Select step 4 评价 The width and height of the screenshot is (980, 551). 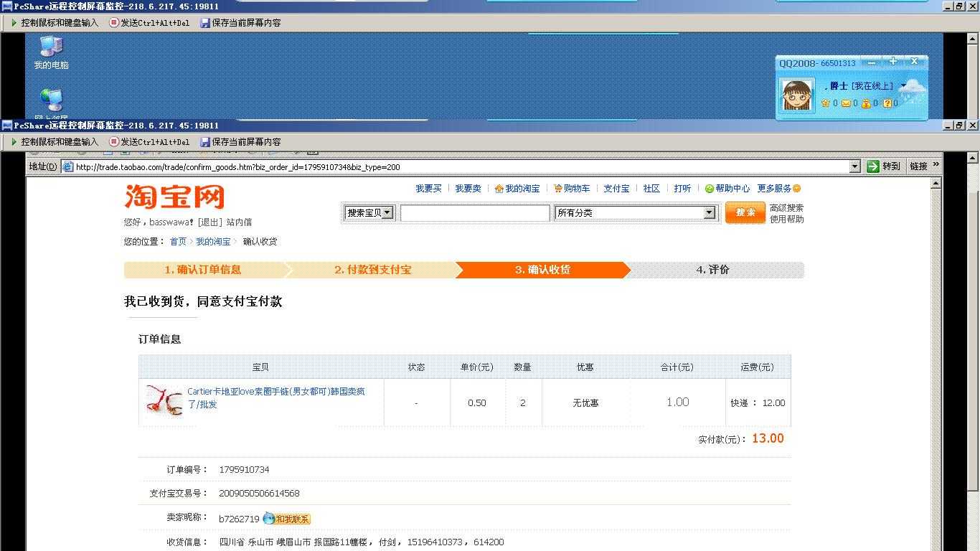(x=713, y=270)
